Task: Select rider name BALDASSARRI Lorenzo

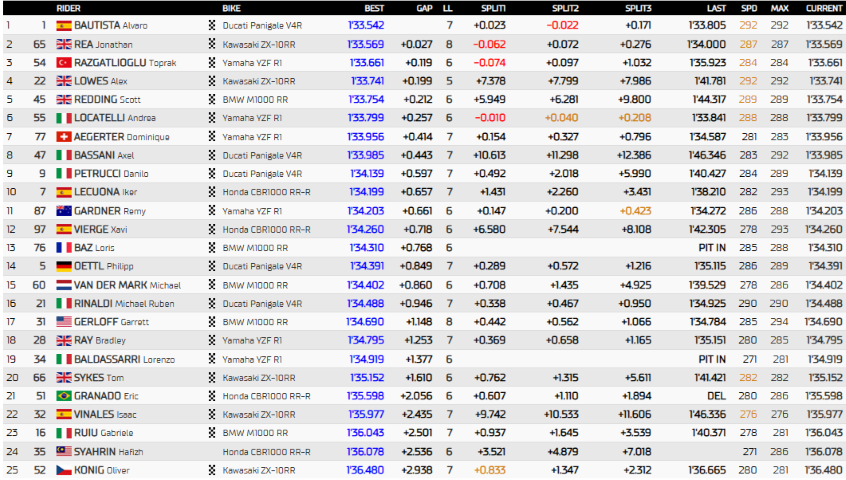Action: pos(124,359)
